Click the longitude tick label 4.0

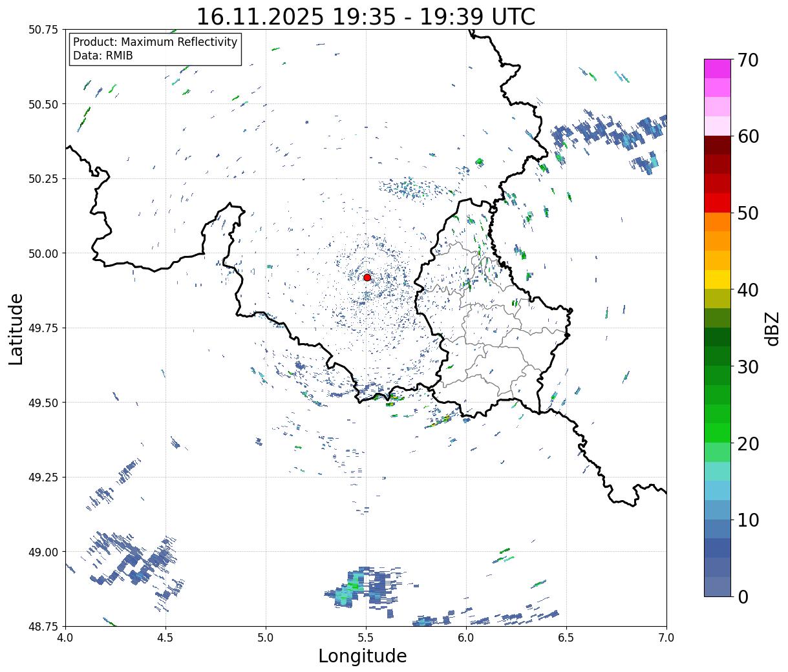tap(66, 638)
